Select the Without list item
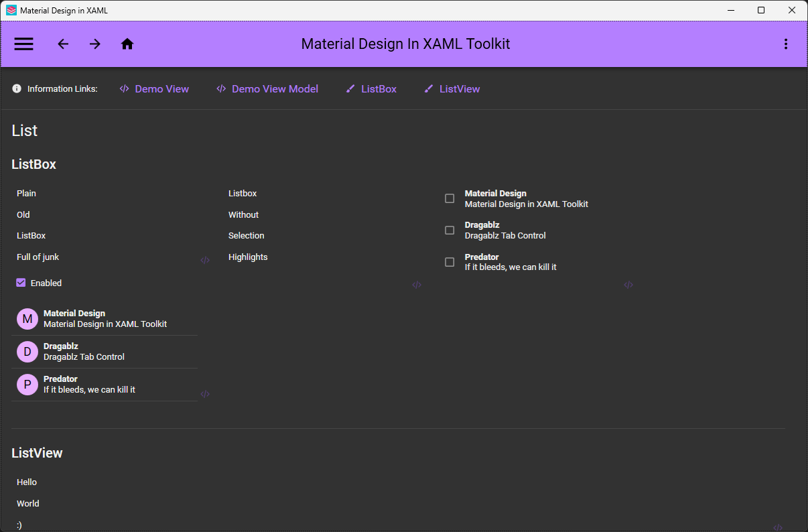This screenshot has width=808, height=532. point(316,214)
